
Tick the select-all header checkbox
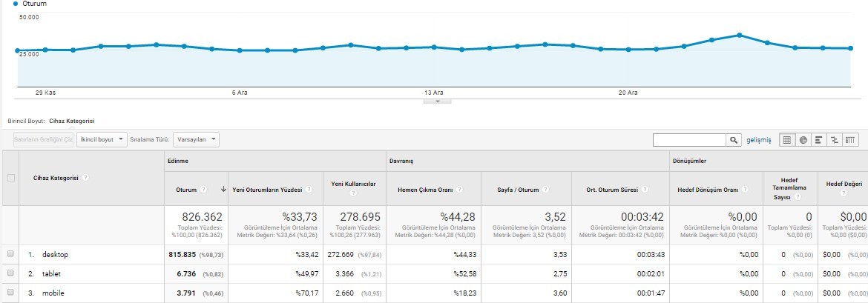pyautogui.click(x=10, y=178)
